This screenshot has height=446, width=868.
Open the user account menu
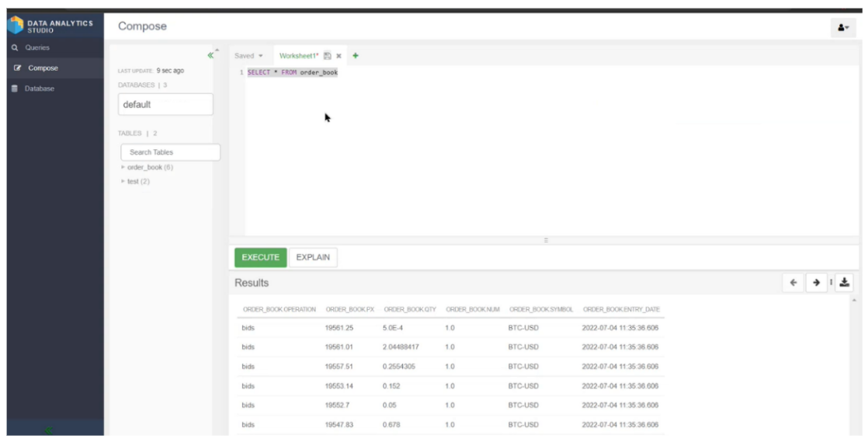(x=843, y=27)
